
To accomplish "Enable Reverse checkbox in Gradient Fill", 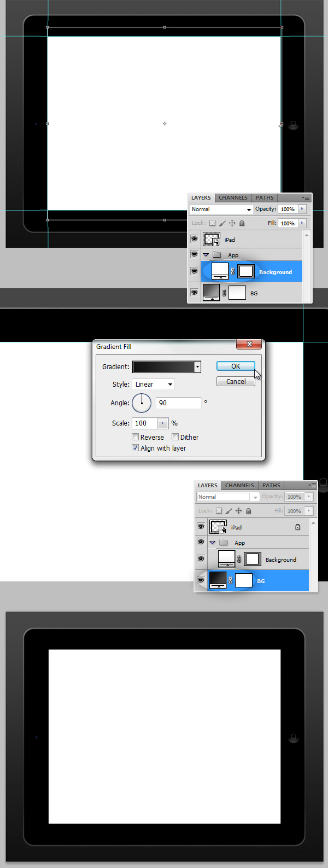I will point(135,437).
